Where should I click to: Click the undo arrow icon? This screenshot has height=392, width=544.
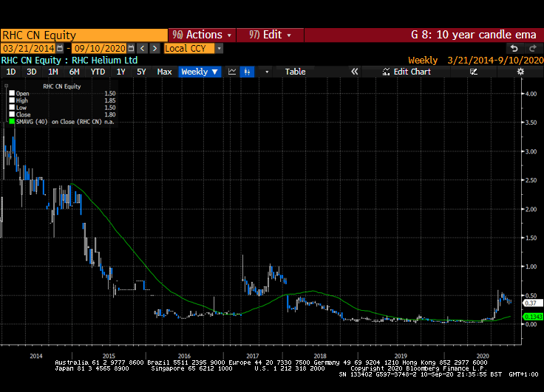click(514, 49)
